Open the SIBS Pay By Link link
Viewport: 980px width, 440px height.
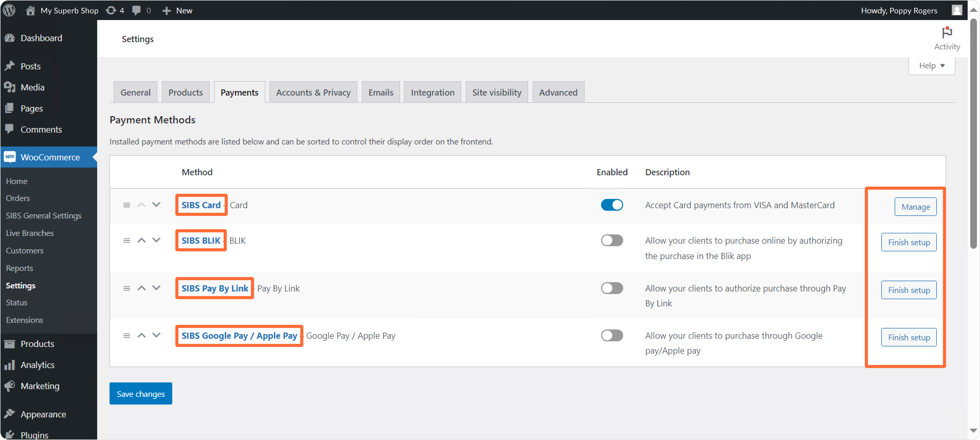coord(215,288)
